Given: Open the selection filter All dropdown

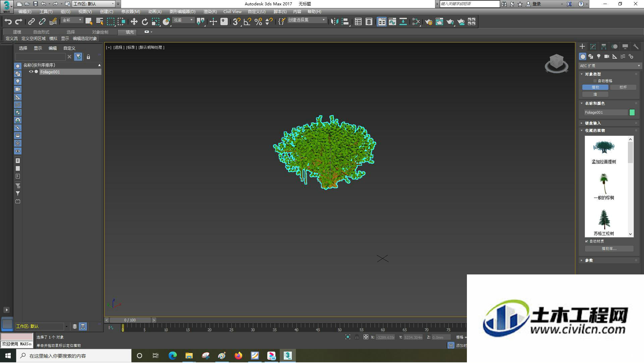Looking at the screenshot, I should [72, 20].
